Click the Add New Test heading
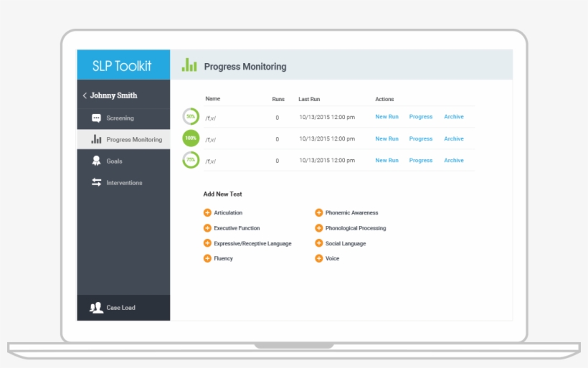This screenshot has width=588, height=368. pyautogui.click(x=222, y=194)
